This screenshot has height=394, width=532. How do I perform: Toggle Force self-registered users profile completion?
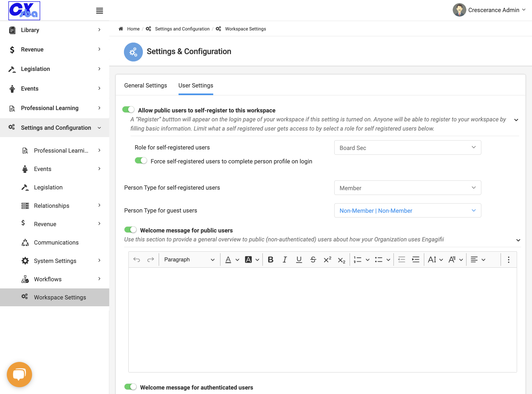tap(141, 160)
